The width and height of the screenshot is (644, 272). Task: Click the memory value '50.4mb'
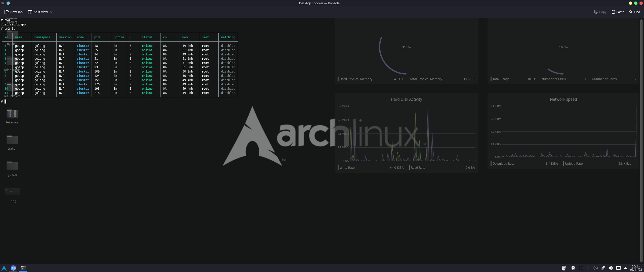188,76
